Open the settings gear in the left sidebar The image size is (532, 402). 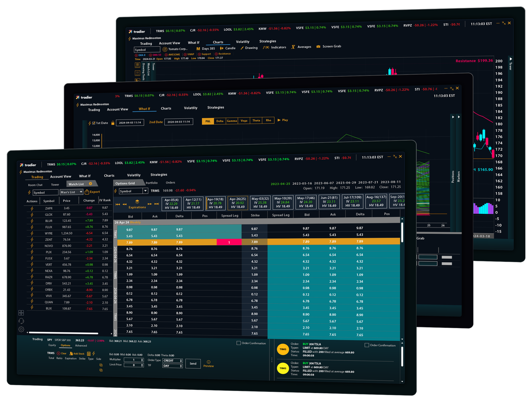(21, 329)
